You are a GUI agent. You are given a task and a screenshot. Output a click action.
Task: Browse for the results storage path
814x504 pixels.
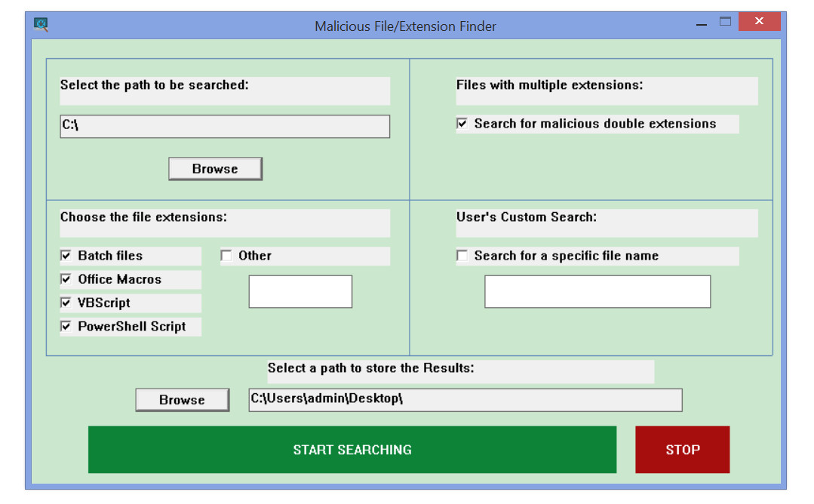[183, 400]
